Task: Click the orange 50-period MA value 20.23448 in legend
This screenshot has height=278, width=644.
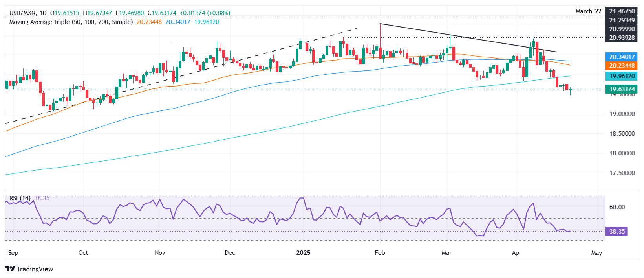Action: (149, 22)
